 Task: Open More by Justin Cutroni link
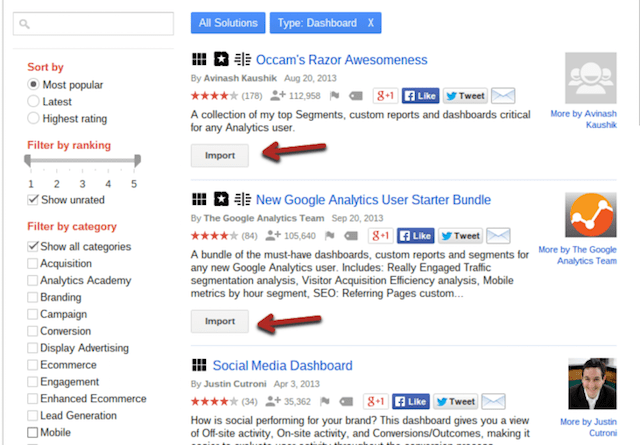(588, 427)
